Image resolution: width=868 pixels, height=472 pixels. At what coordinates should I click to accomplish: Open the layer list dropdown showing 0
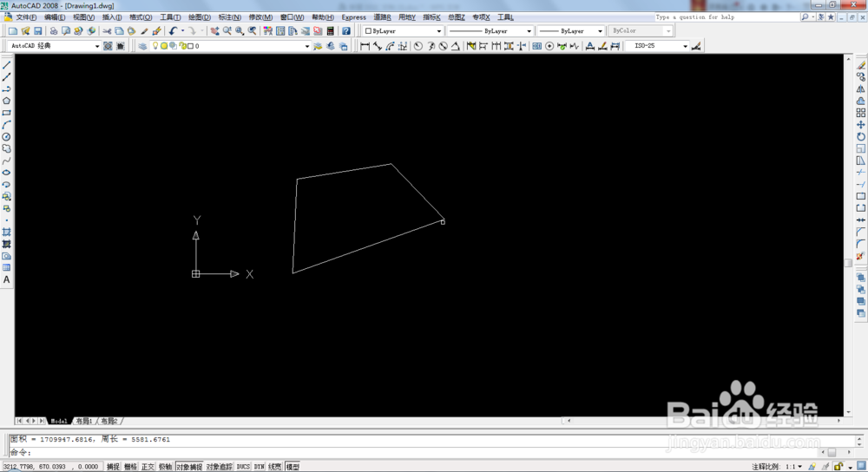(x=307, y=46)
